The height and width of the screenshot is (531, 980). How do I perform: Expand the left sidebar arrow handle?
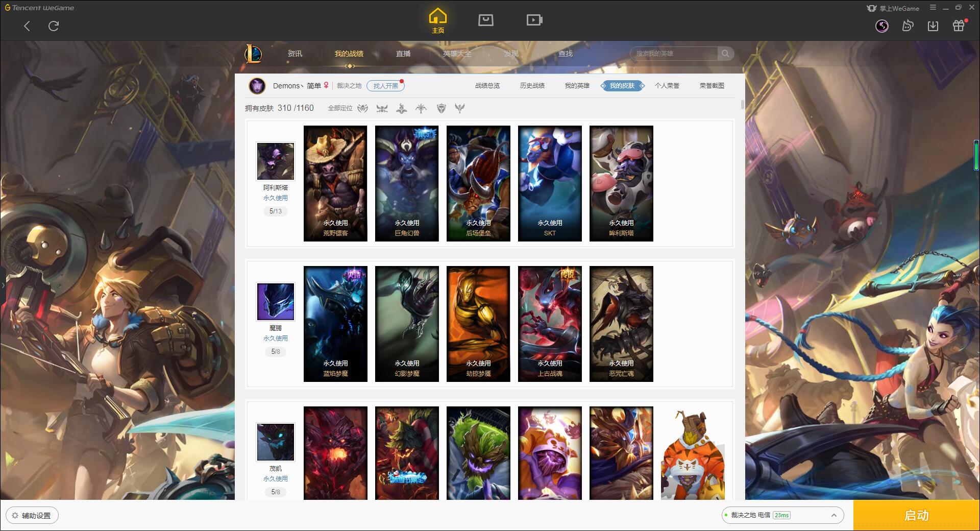coord(3,285)
